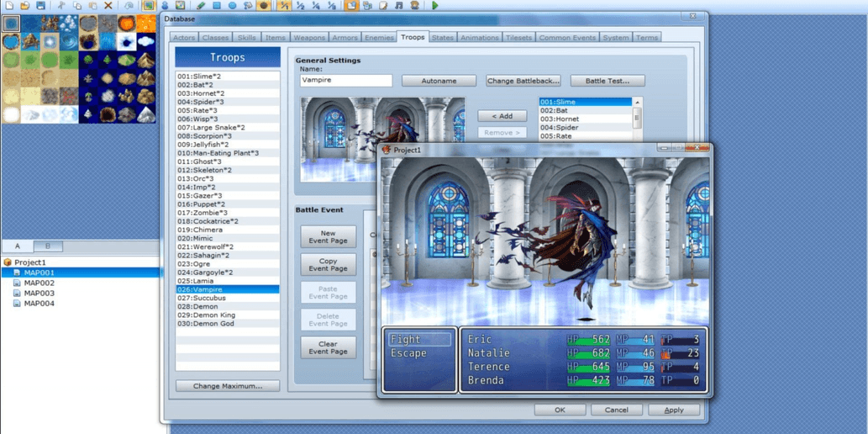Click the Paste clipboard toolbar icon

pos(93,6)
